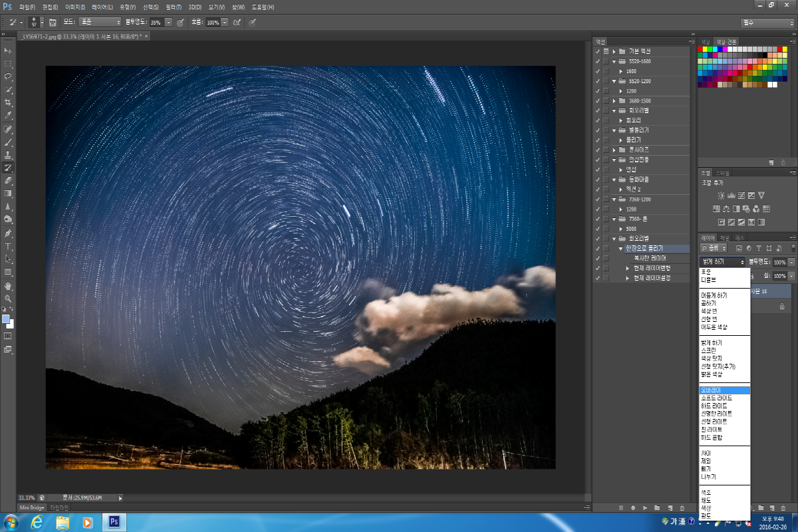
Task: Click the Brightness/Contrast adjustment sun icon
Action: point(721,196)
